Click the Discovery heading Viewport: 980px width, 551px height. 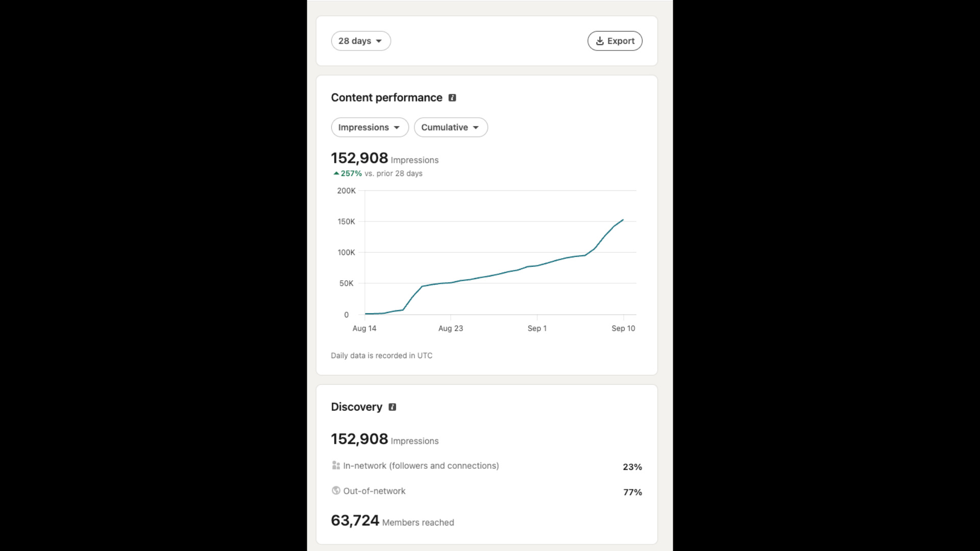click(x=356, y=407)
